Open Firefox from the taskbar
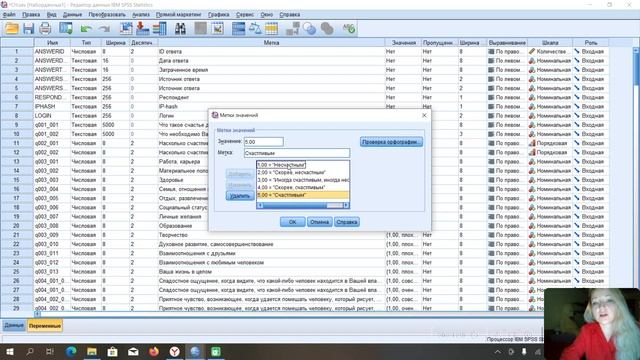Screen dimensions: 640x360 (154, 351)
